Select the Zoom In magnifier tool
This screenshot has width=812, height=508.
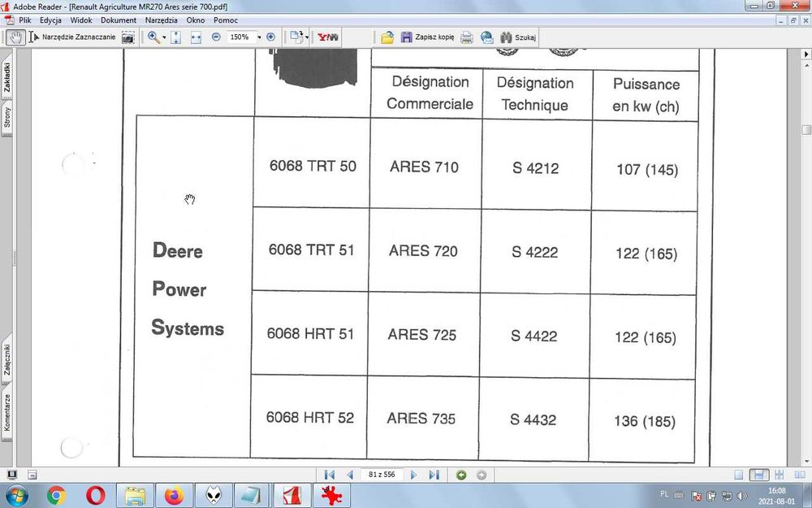coord(153,37)
